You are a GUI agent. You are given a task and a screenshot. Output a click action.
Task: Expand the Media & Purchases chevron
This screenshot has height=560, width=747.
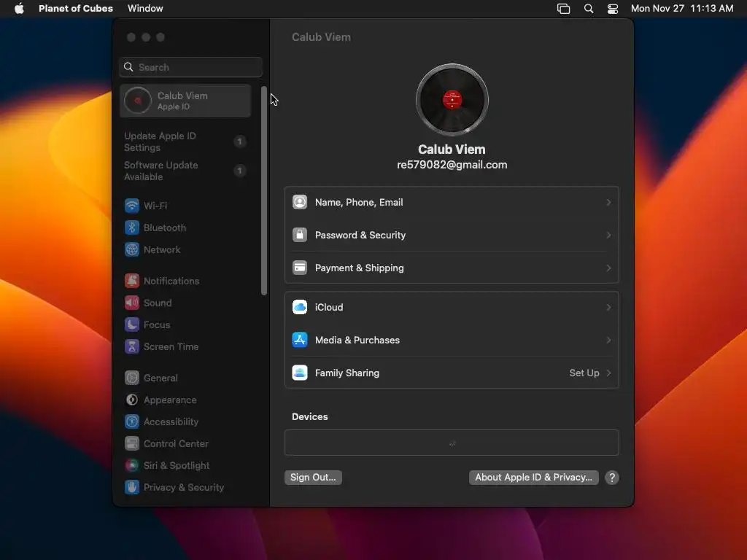608,340
